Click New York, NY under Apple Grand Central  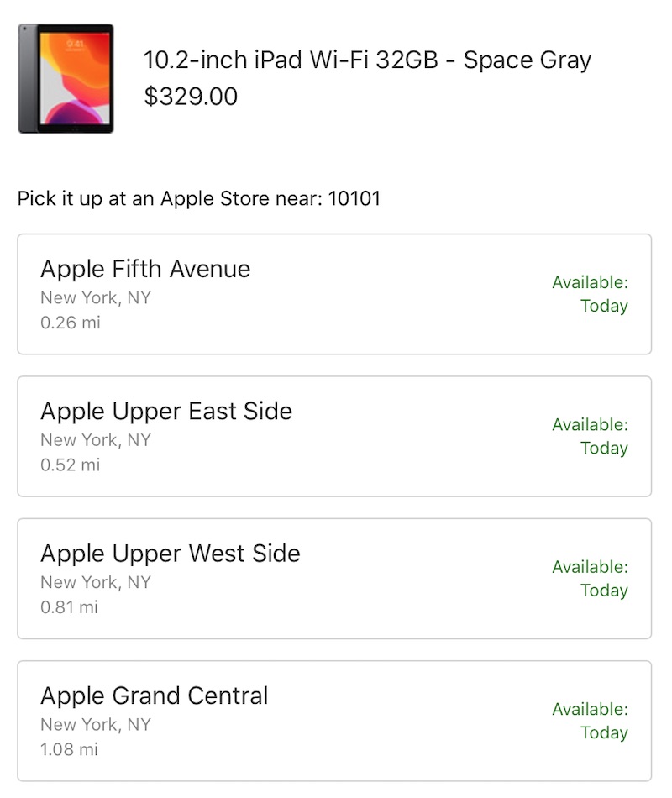(96, 725)
